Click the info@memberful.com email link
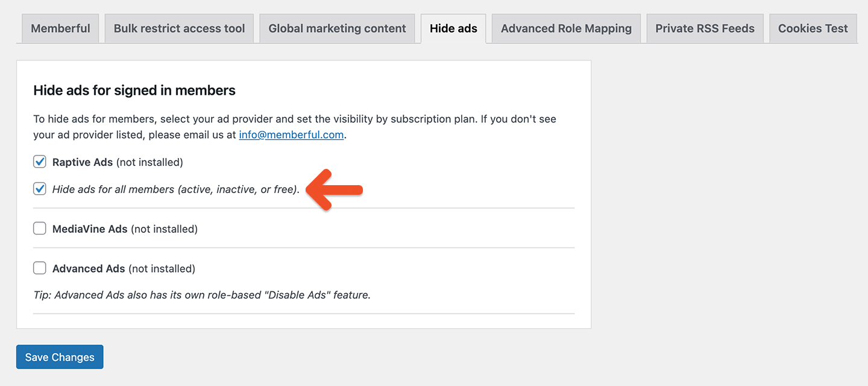868x386 pixels. (x=291, y=134)
